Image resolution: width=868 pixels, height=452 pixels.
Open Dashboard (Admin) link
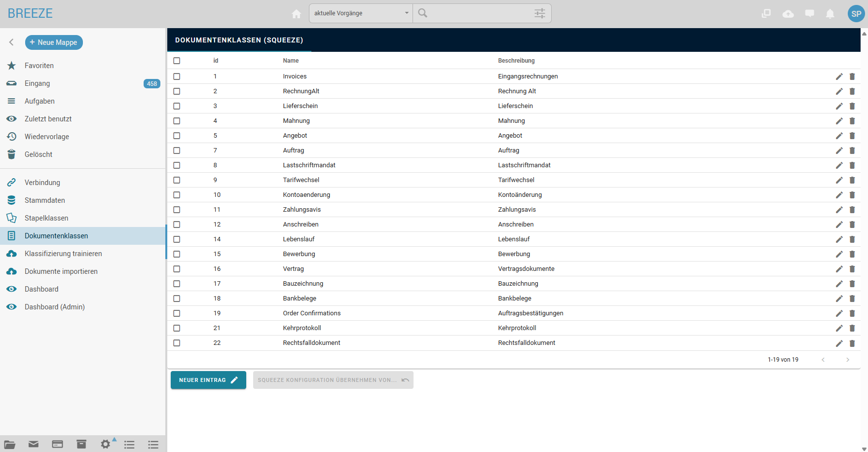pos(82,307)
